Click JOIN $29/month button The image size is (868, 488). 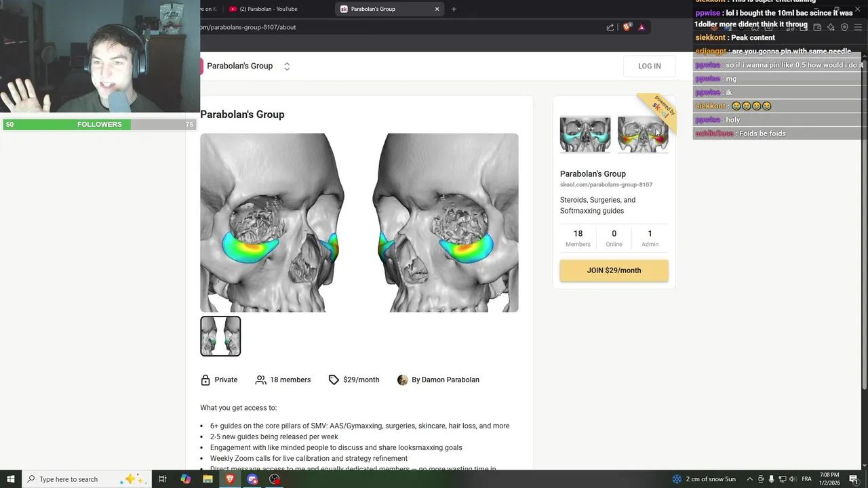click(614, 270)
